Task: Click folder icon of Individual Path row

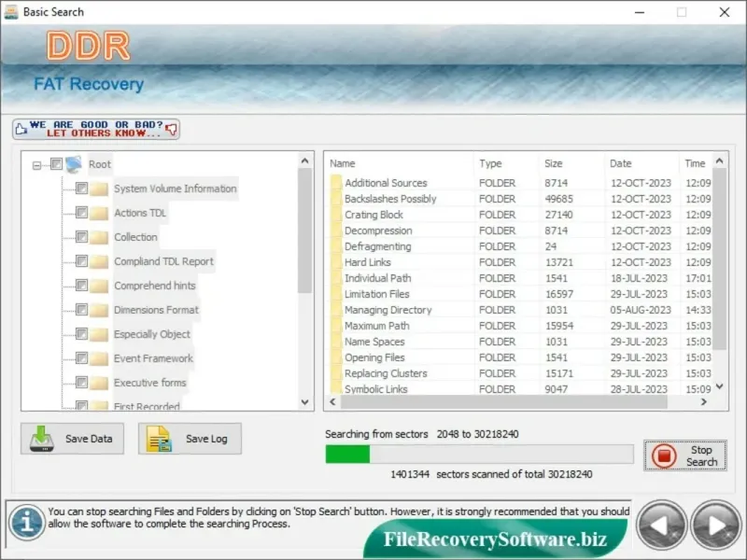Action: [x=336, y=278]
